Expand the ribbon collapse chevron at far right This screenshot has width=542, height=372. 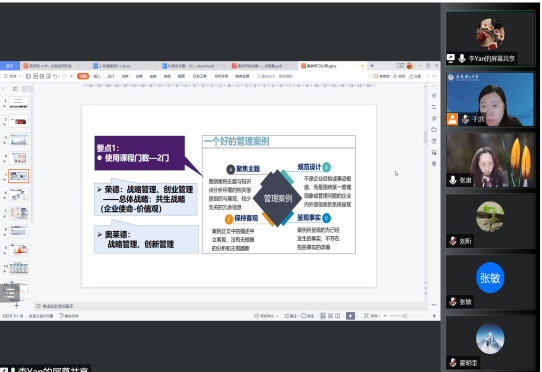tap(434, 76)
